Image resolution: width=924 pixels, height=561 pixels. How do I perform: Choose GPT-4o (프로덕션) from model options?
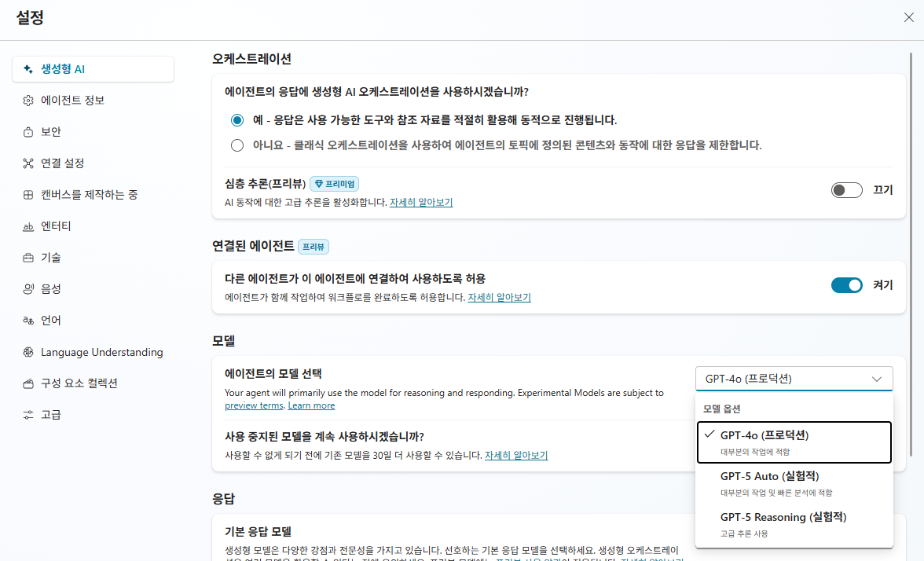(x=794, y=442)
